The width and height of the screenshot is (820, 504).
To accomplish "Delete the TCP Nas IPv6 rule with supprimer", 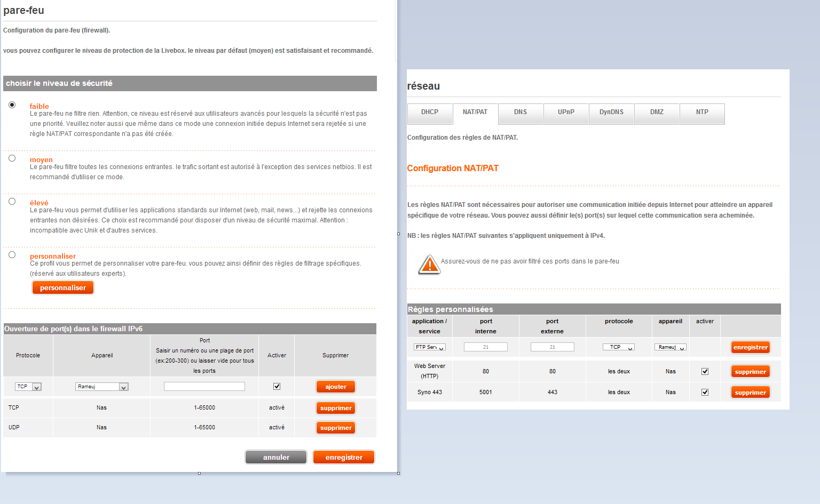I will pyautogui.click(x=336, y=408).
